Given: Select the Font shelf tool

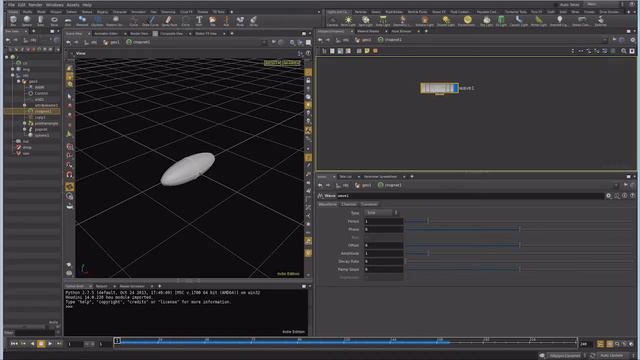Looking at the screenshot, I should pos(199,21).
